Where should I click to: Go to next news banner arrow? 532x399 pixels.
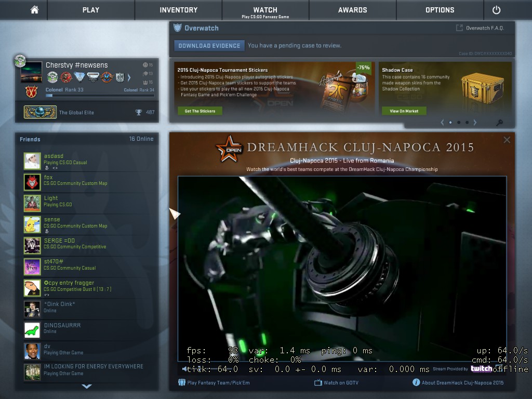coord(475,123)
